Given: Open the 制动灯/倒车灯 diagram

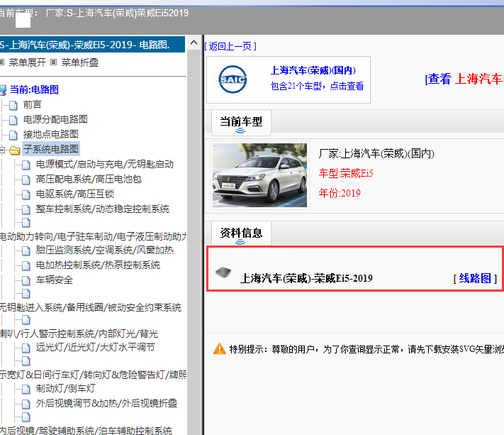Looking at the screenshot, I should click(x=66, y=388).
